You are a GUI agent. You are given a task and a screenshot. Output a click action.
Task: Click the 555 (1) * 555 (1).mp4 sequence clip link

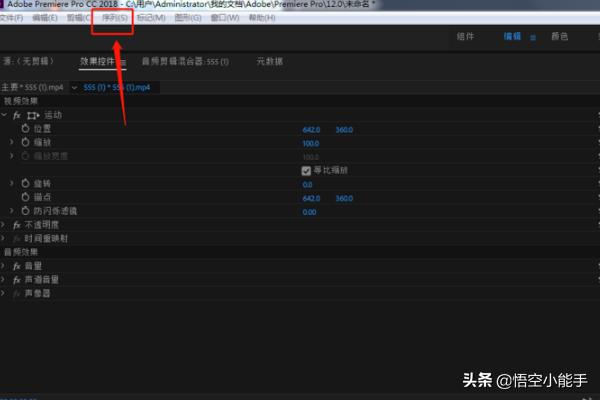point(117,88)
